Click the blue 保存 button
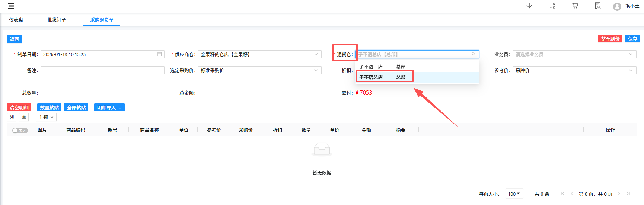 [x=632, y=39]
